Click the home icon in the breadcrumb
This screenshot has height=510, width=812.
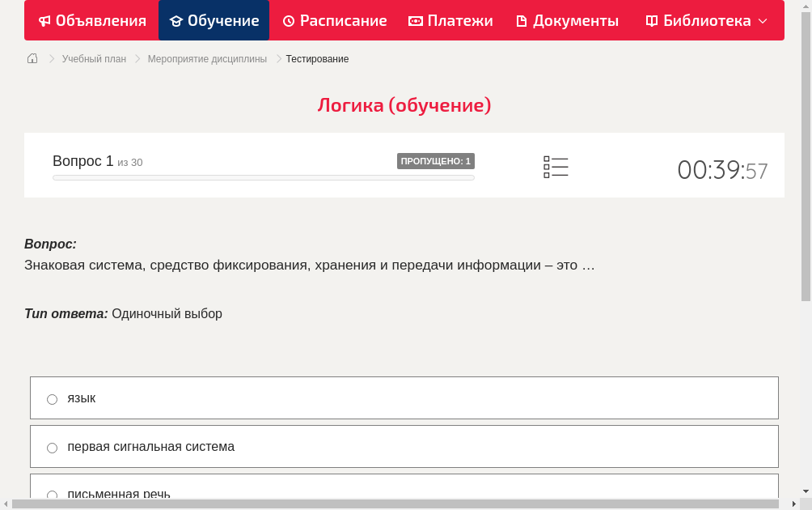[x=32, y=58]
